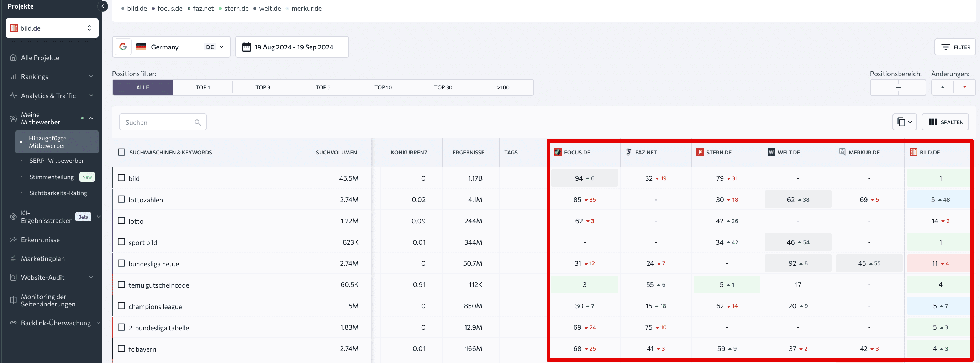Click the FAZ.NET column favicon
The height and width of the screenshot is (363, 980).
tap(629, 152)
